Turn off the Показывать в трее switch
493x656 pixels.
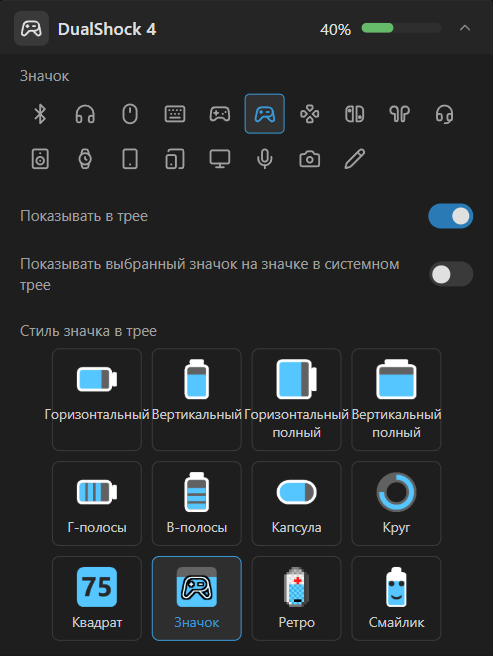(450, 216)
